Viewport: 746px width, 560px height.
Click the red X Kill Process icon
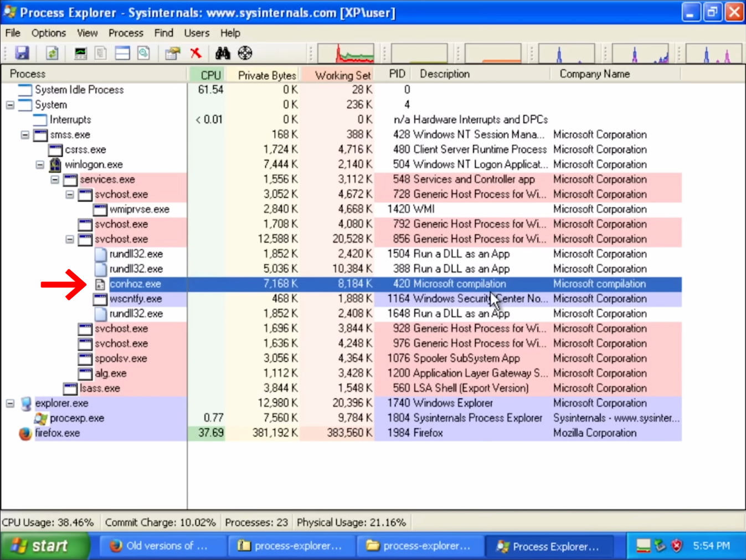coord(195,53)
